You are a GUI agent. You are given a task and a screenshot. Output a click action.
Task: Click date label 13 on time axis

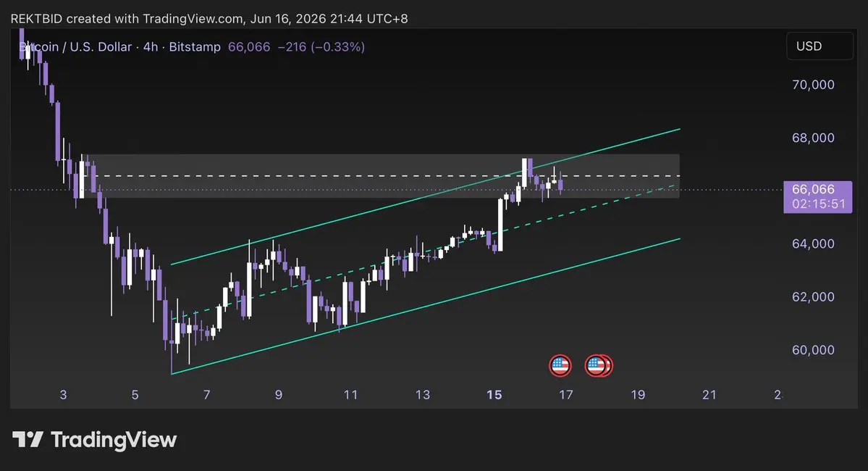(422, 395)
